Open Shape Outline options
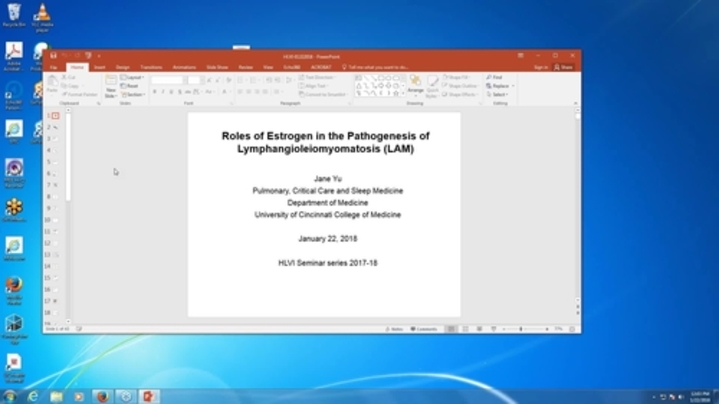The height and width of the screenshot is (404, 719). coord(460,86)
